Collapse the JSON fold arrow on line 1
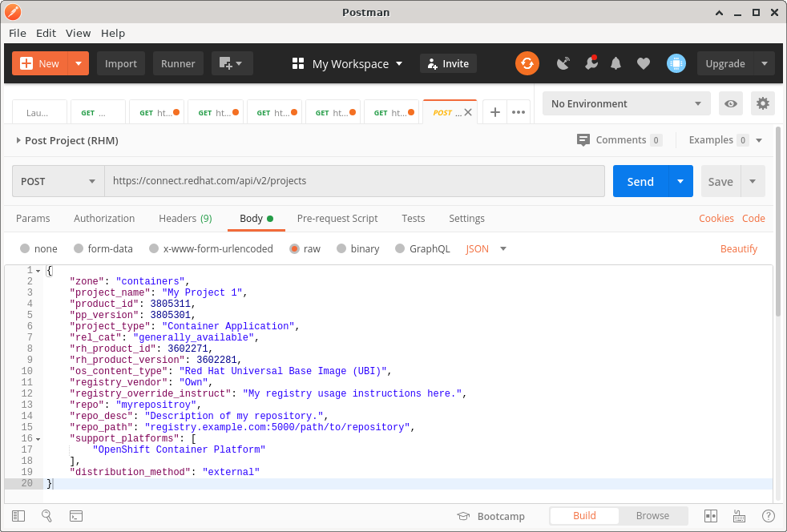Image resolution: width=787 pixels, height=532 pixels. click(38, 271)
